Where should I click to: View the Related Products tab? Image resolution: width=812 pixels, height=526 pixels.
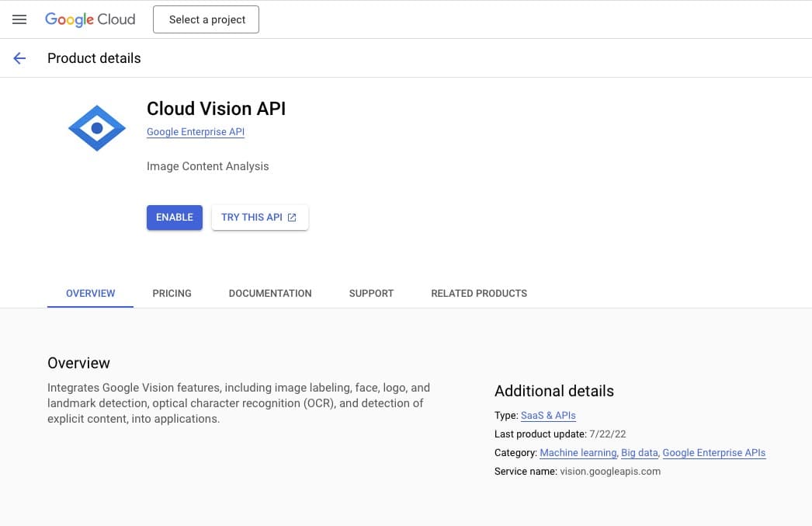(x=479, y=294)
